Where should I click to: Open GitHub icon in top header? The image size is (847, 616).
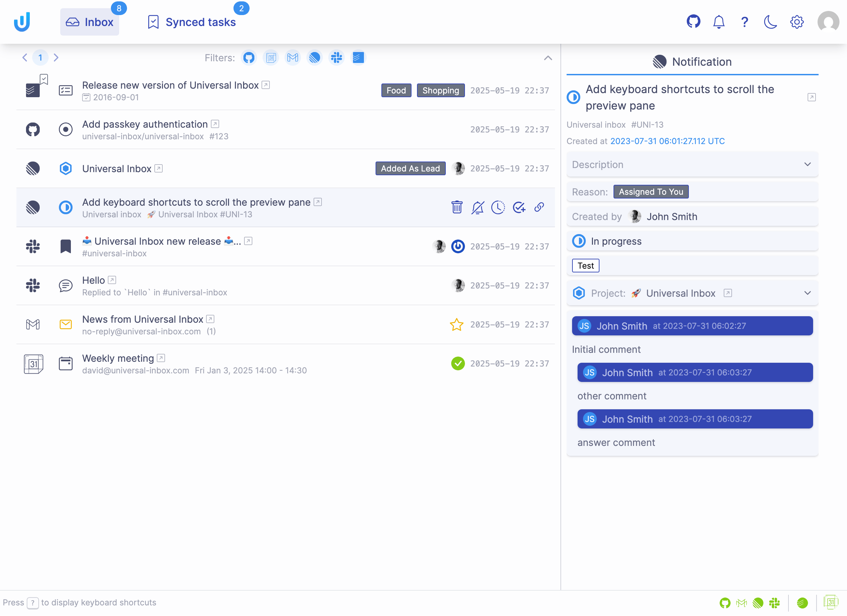pos(693,22)
